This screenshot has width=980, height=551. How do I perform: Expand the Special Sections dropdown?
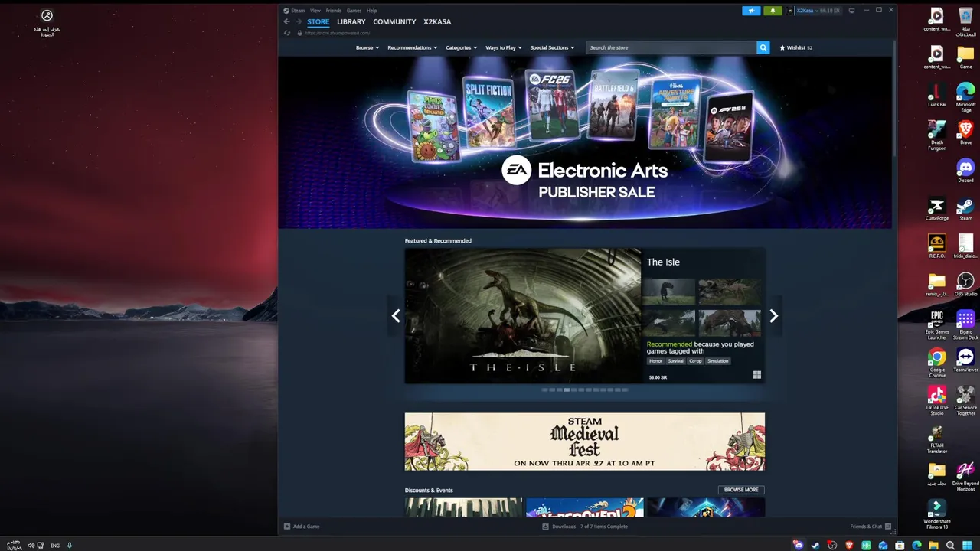pos(552,47)
